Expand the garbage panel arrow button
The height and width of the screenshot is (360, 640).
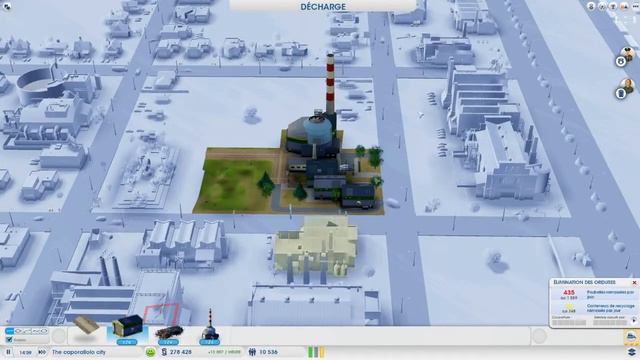[634, 321]
